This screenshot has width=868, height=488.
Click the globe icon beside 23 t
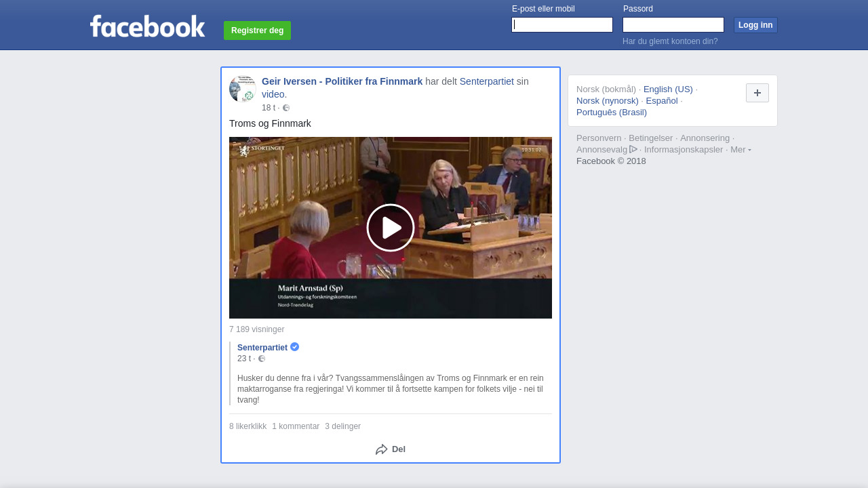pyautogui.click(x=262, y=359)
